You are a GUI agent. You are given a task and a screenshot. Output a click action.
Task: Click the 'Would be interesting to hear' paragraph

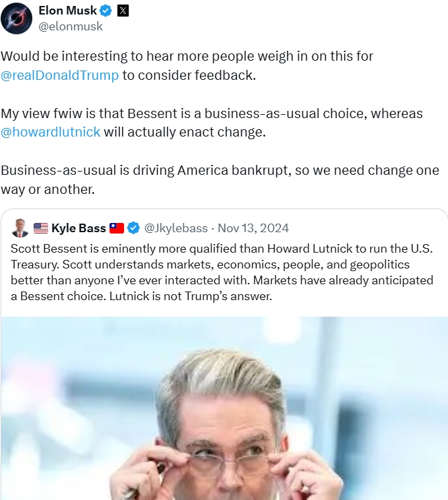pos(187,66)
